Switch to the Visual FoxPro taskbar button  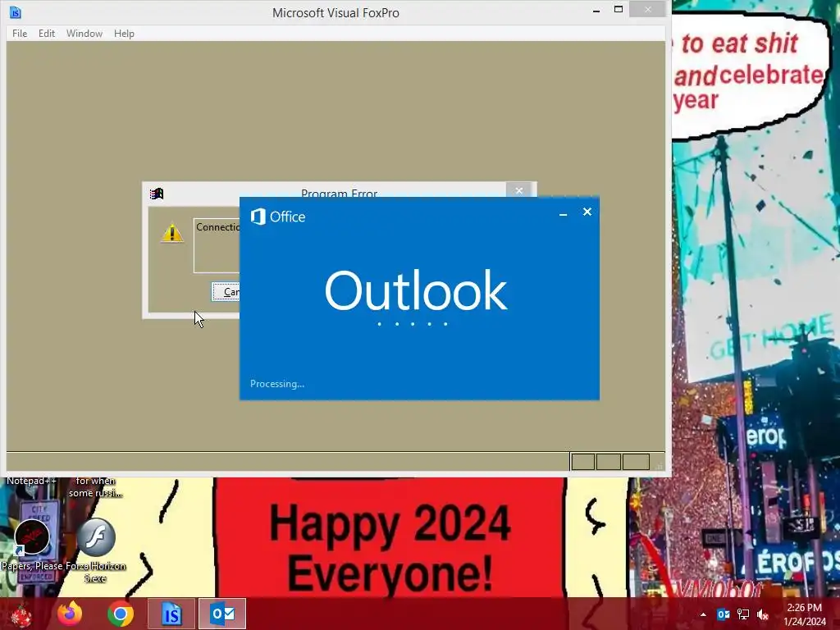[171, 614]
